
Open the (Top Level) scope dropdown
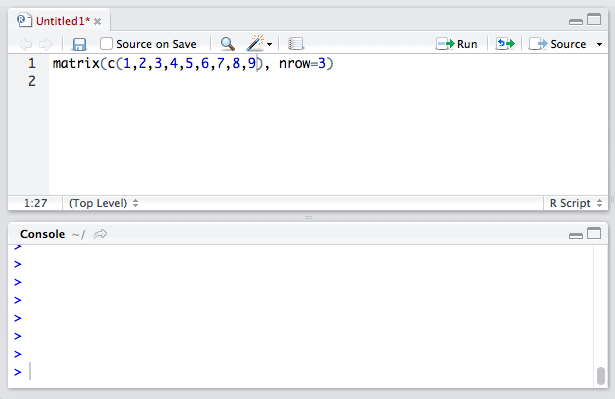[104, 203]
